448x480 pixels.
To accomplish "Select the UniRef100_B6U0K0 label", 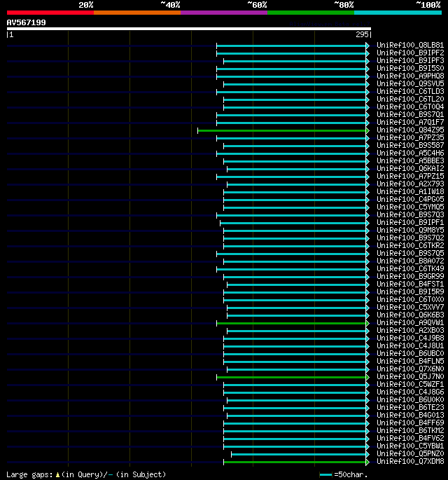I will (x=410, y=399).
